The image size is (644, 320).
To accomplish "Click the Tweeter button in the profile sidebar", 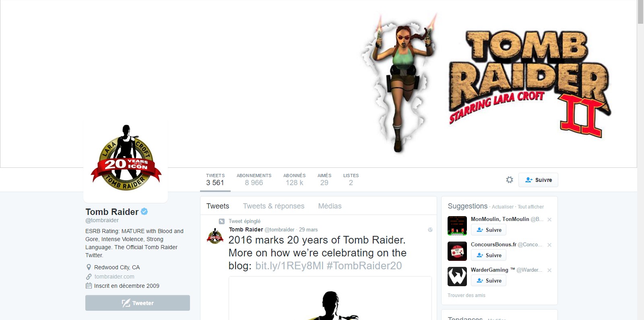I will 138,303.
